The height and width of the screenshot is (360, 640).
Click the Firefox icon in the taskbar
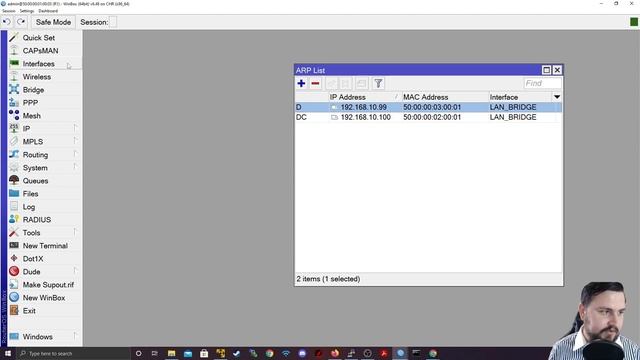(335, 353)
